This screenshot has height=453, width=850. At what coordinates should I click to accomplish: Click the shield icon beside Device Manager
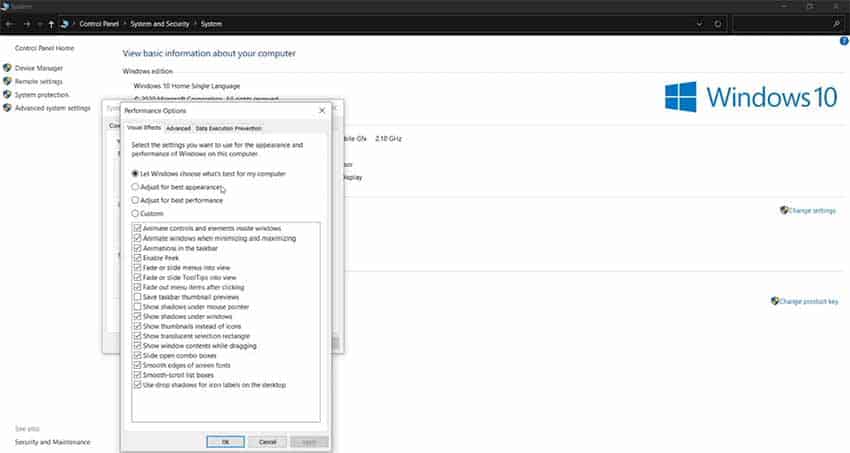[x=7, y=68]
